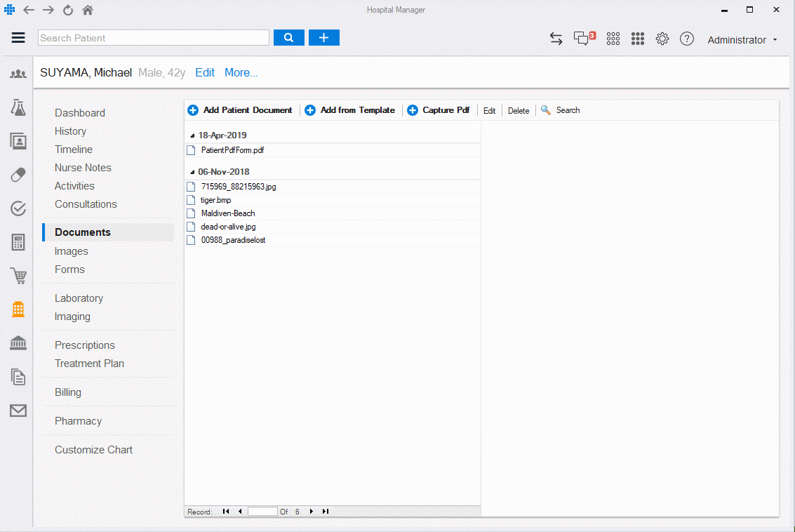
Task: Collapse the 06-Nov-2018 document group
Action: (193, 172)
